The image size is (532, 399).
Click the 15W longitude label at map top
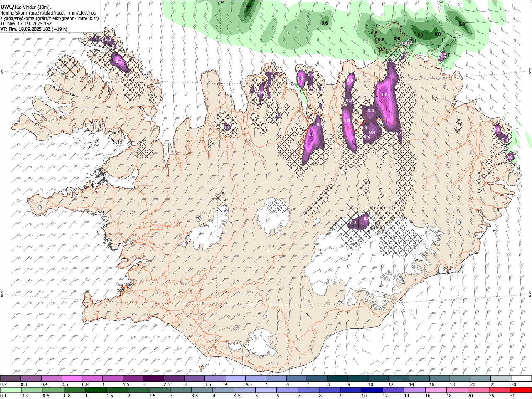440,2
